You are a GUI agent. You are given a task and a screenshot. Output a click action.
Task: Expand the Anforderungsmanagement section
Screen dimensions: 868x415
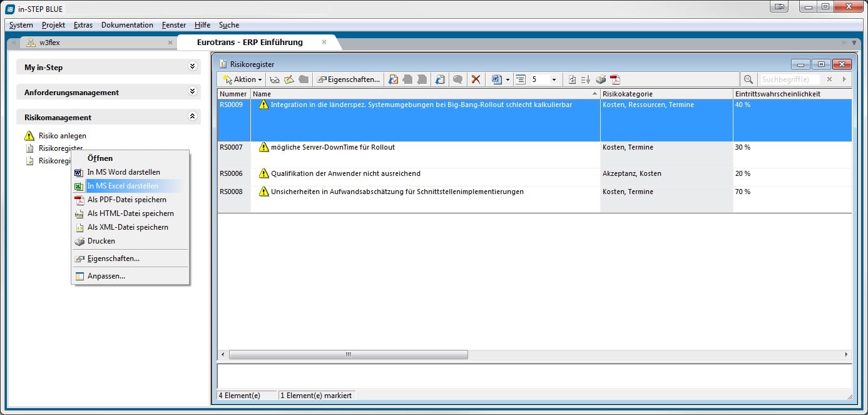point(192,92)
